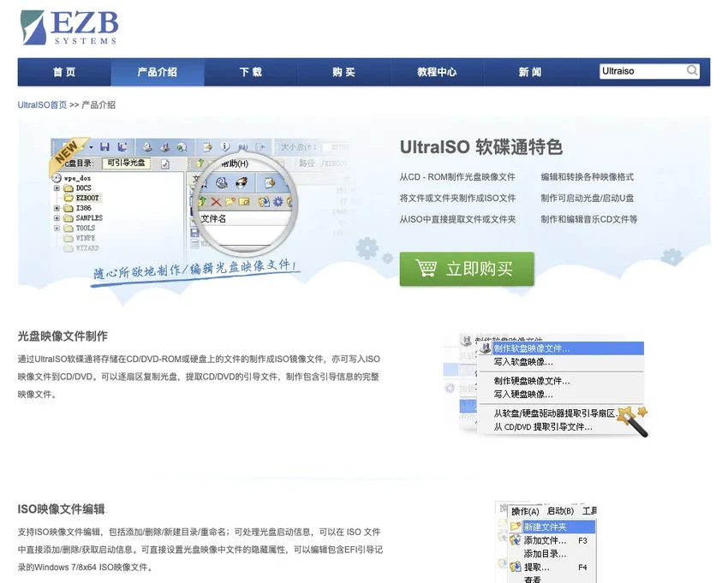728x583 pixels.
Task: Follow the UltraISO首页 breadcrumb link
Action: 42,104
